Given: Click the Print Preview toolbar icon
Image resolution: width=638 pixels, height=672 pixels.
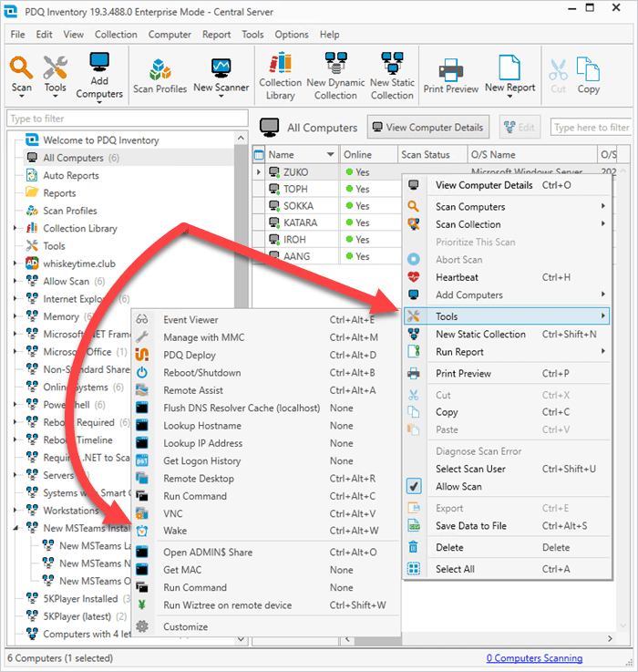Looking at the screenshot, I should click(x=451, y=69).
